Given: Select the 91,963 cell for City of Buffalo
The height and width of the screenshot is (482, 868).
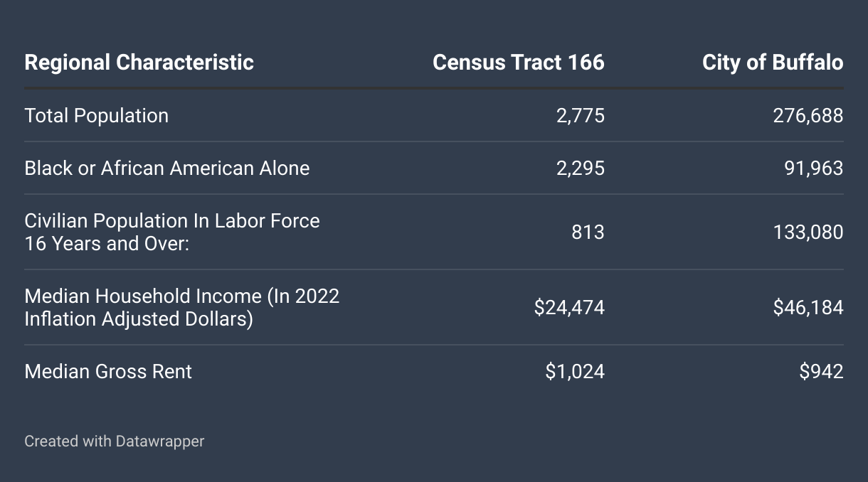Looking at the screenshot, I should pos(813,168).
